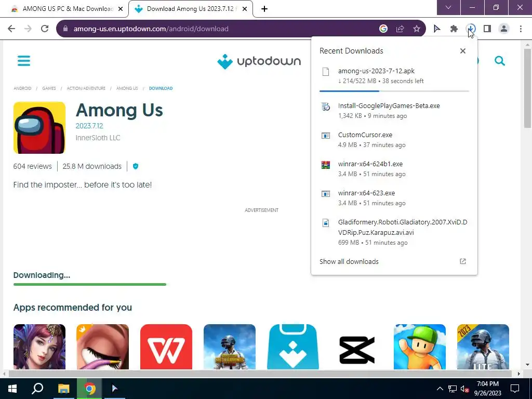This screenshot has height=399, width=532.
Task: Bookmark this page with star icon
Action: click(417, 29)
